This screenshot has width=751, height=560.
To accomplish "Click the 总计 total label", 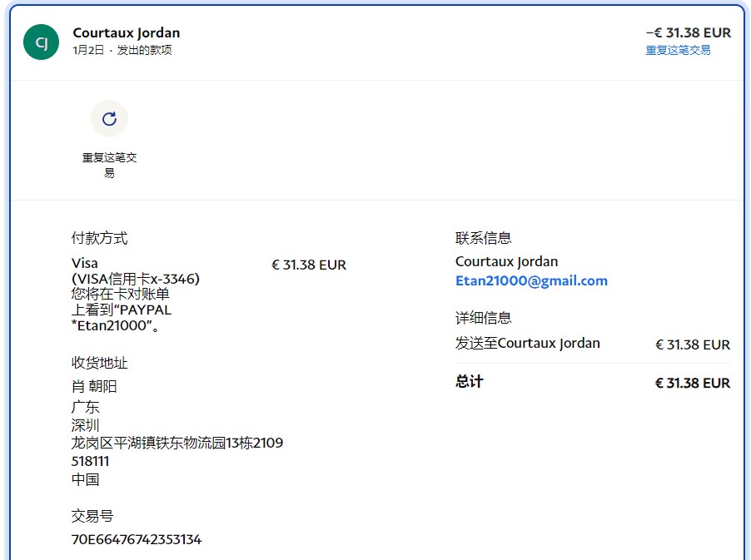I will tap(469, 381).
